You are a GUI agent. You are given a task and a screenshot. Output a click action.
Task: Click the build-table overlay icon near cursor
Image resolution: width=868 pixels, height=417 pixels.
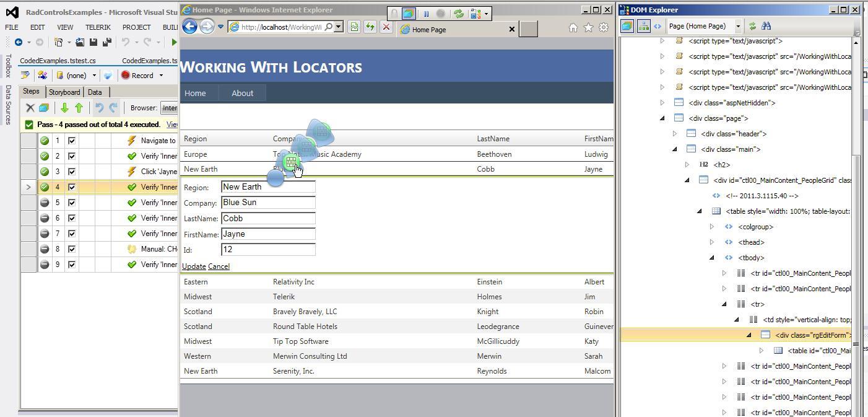(x=290, y=162)
